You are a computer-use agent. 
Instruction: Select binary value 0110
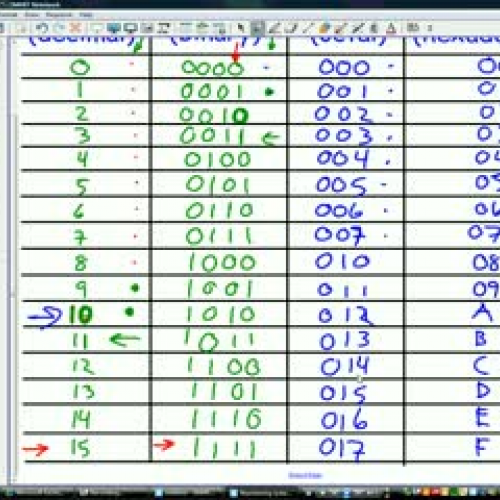coord(219,211)
